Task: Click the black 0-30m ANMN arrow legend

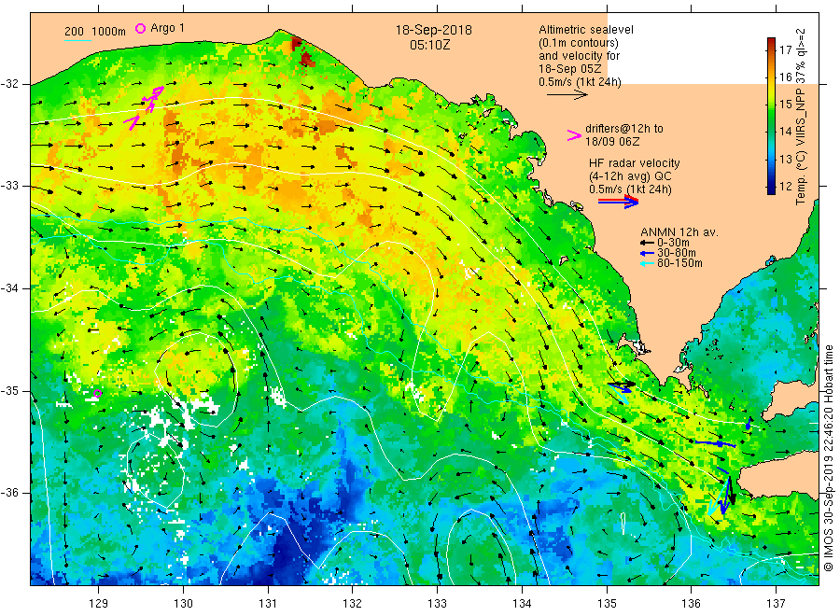Action: pyautogui.click(x=648, y=243)
